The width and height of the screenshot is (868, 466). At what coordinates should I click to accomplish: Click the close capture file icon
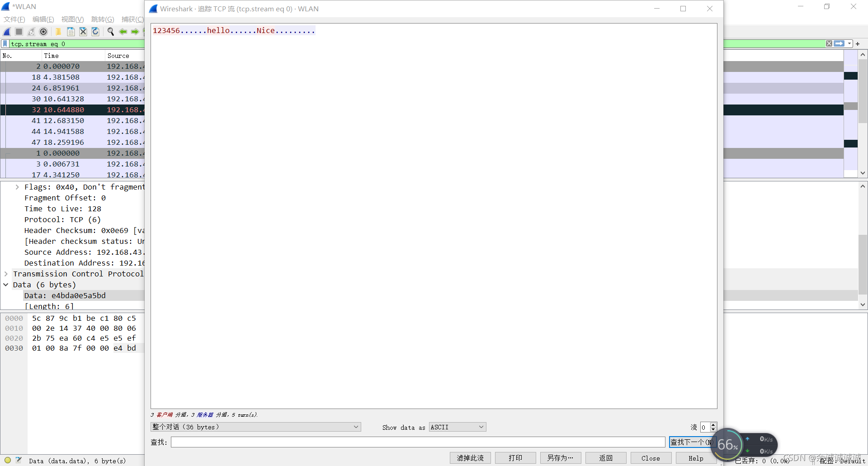point(83,32)
